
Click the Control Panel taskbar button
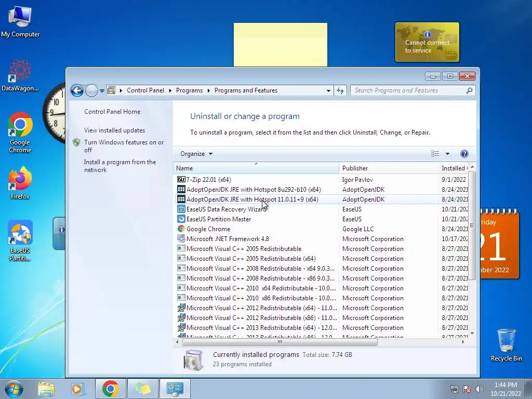click(x=175, y=389)
